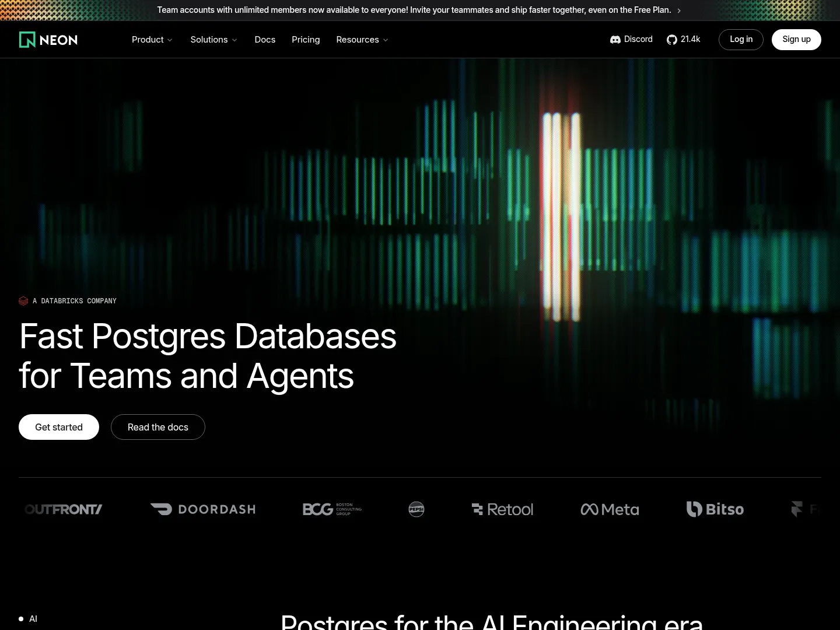Expand the Resources menu

pyautogui.click(x=362, y=40)
